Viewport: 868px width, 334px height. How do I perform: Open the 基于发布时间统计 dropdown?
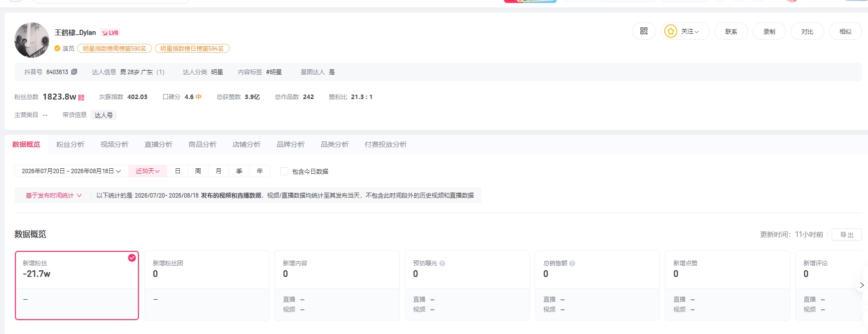coord(54,196)
